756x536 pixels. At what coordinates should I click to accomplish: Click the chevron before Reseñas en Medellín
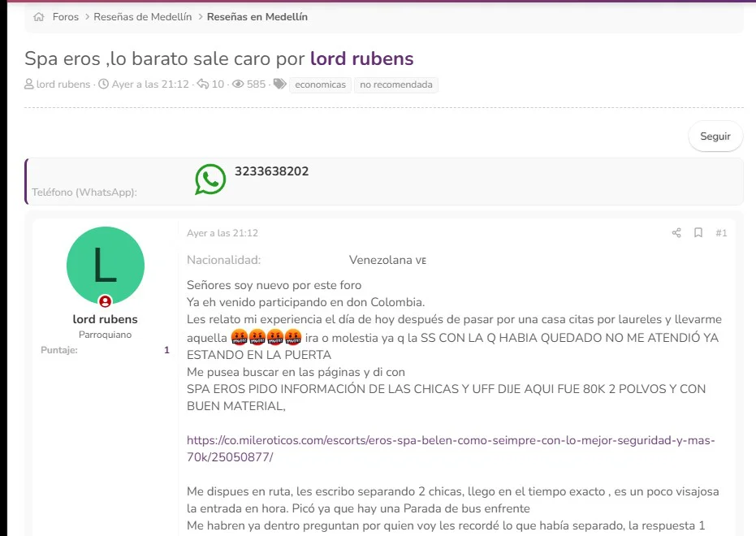coord(200,17)
